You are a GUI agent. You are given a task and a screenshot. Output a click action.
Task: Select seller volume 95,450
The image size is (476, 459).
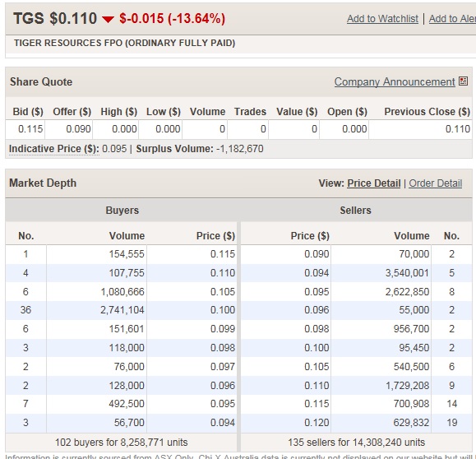click(x=414, y=347)
